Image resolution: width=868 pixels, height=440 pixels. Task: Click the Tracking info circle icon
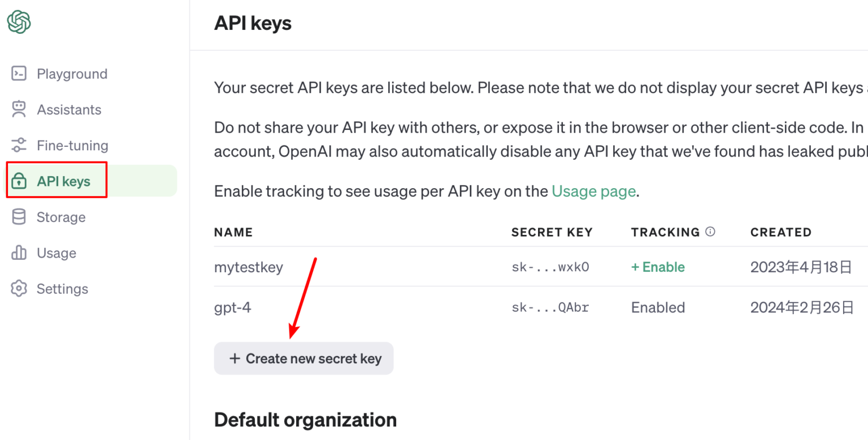(711, 232)
